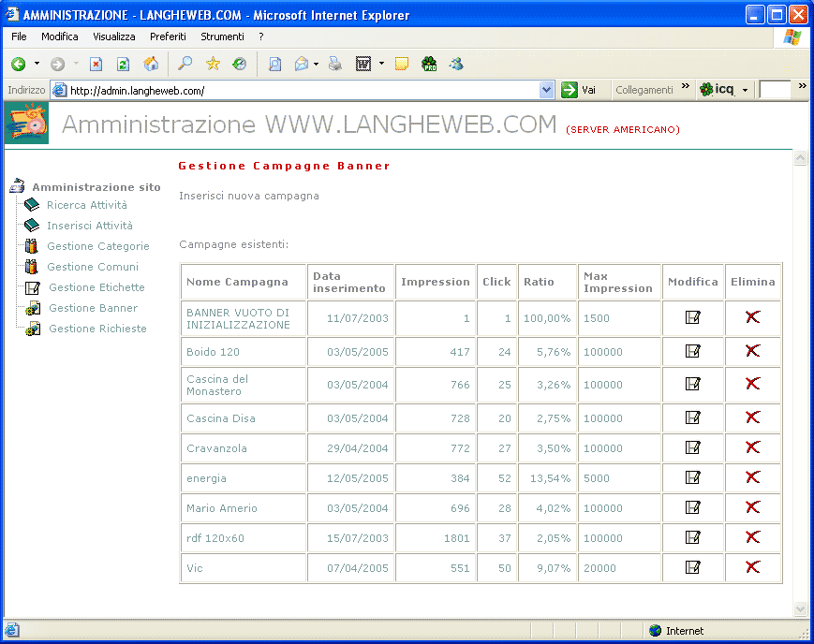Click the Edit with Word icon
Screen dimensions: 814x644
pos(363,65)
